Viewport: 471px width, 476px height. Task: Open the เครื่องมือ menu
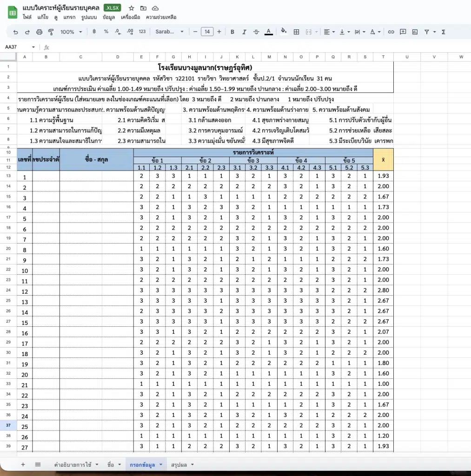pos(130,17)
